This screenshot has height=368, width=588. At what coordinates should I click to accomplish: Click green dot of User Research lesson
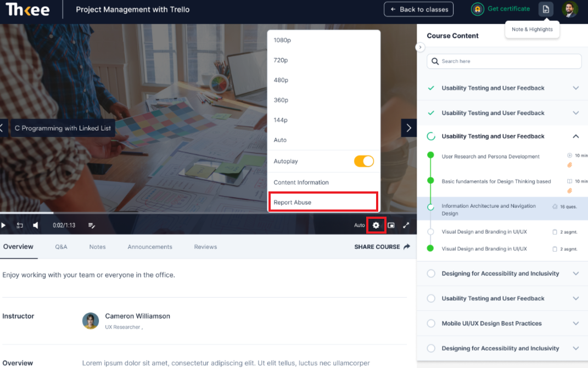(x=430, y=155)
